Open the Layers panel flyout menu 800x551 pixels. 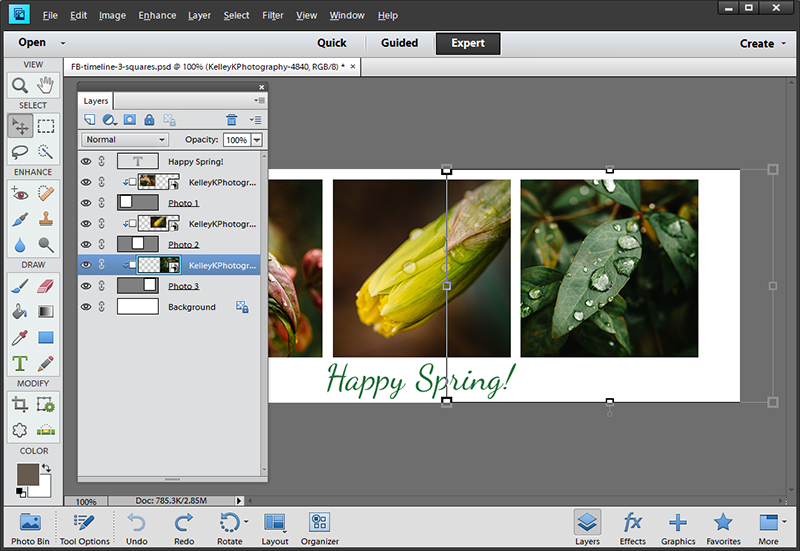pos(260,101)
